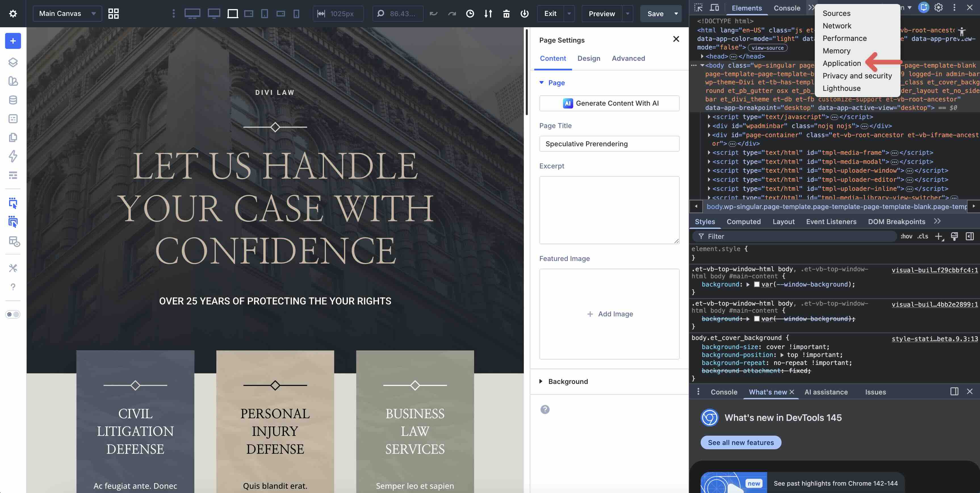This screenshot has width=980, height=493.
Task: Toggle the :hov pseudo-state panel in Styles
Action: point(907,236)
